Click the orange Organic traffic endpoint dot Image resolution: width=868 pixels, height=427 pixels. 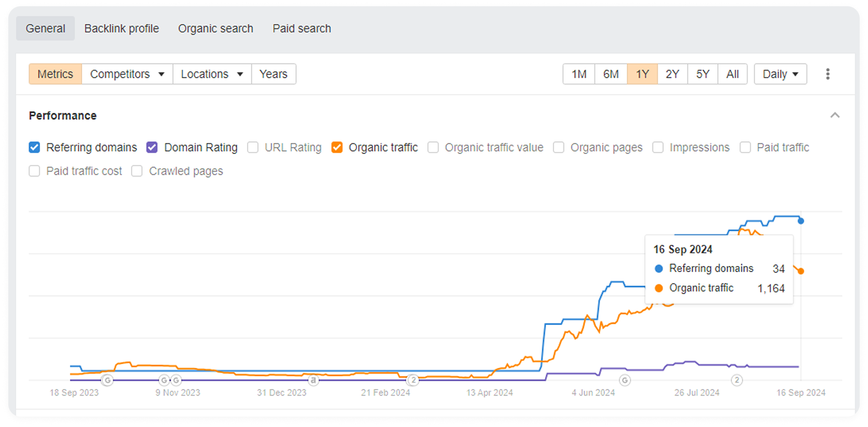pos(801,271)
